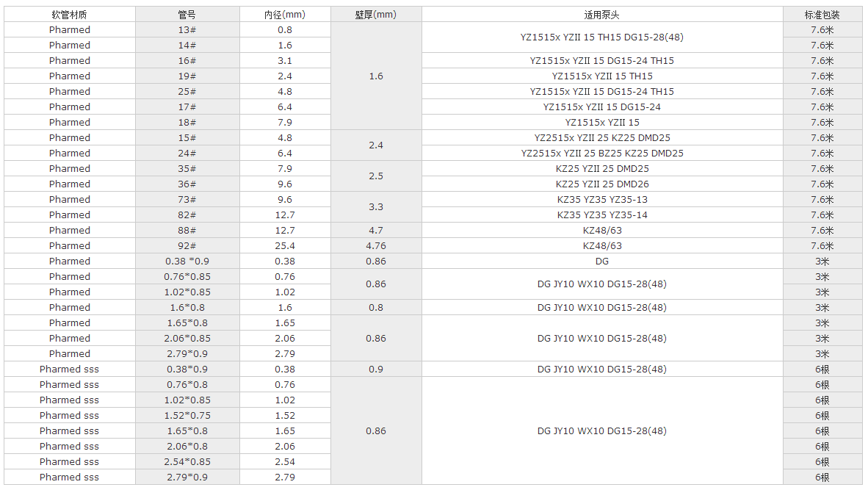Click the KZ35 YZ35 YZ35-13 pump head cell

[x=602, y=200]
